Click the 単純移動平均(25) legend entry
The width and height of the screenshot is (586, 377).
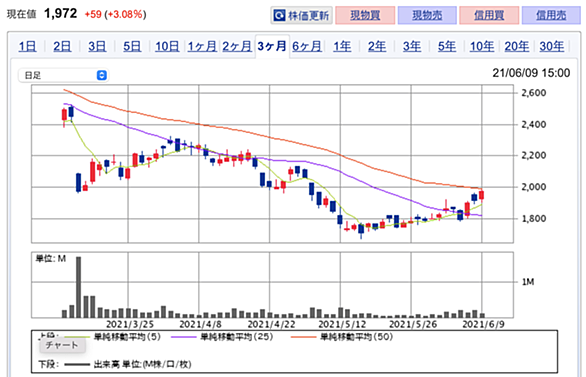point(237,337)
